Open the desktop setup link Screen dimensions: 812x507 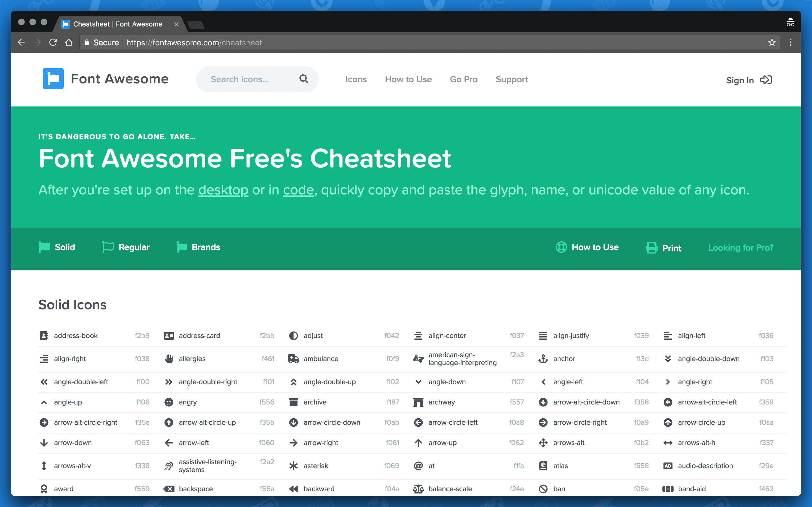click(223, 190)
